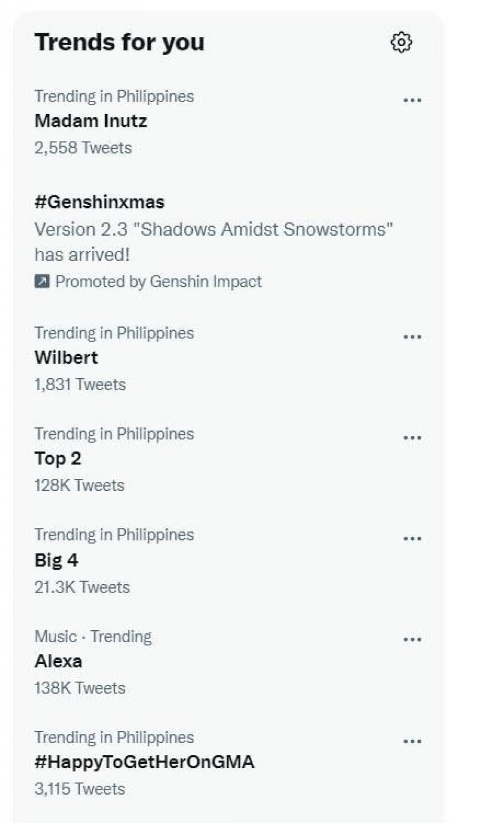Image resolution: width=504 pixels, height=823 pixels.
Task: View tweets about Wilbert
Action: coord(66,358)
